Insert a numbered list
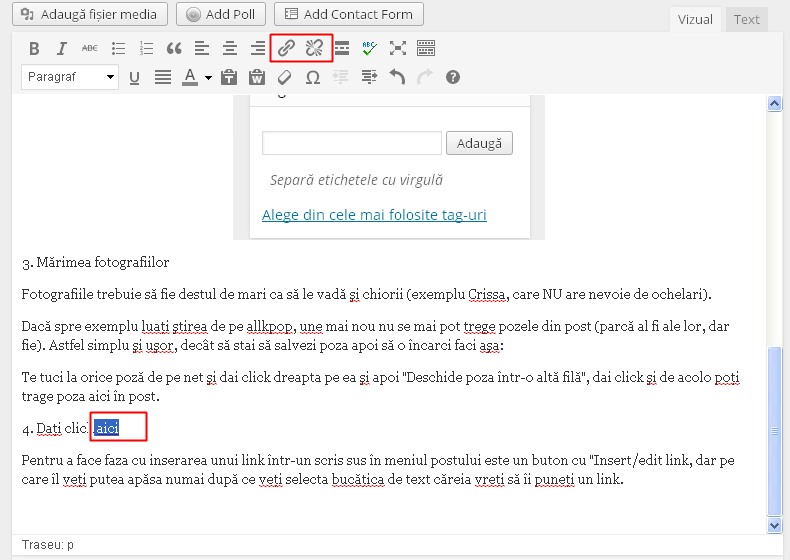790x560 pixels. coord(146,48)
